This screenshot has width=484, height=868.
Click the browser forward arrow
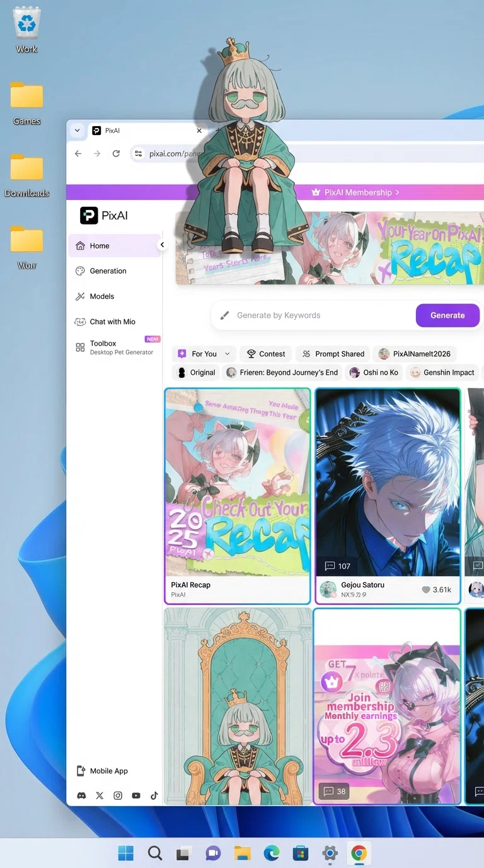tap(97, 153)
